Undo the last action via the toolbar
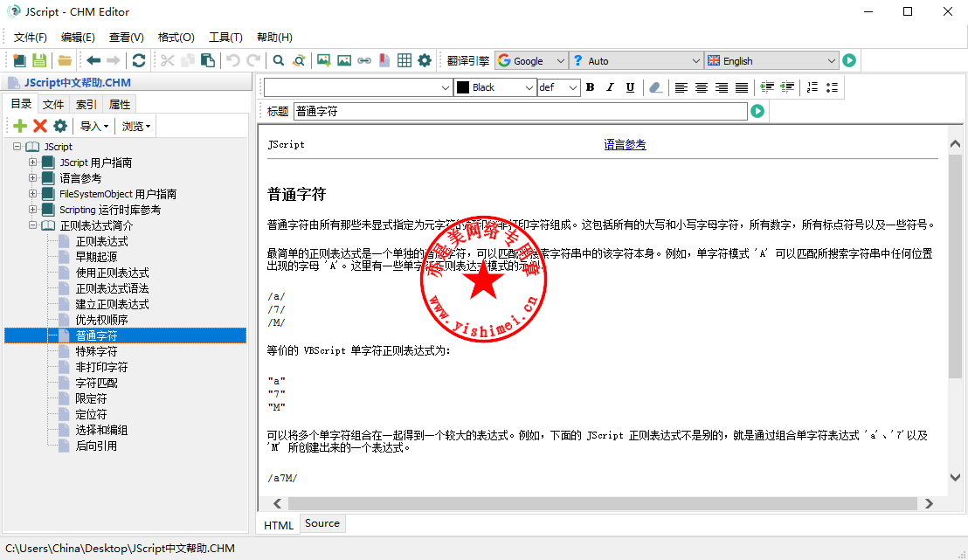The image size is (968, 560). click(x=232, y=60)
